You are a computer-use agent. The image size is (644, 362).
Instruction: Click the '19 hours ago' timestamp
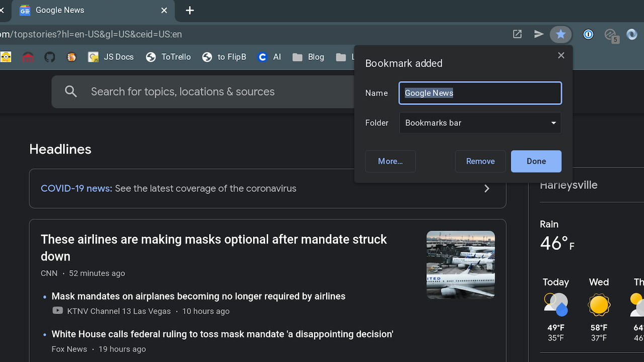(x=122, y=349)
